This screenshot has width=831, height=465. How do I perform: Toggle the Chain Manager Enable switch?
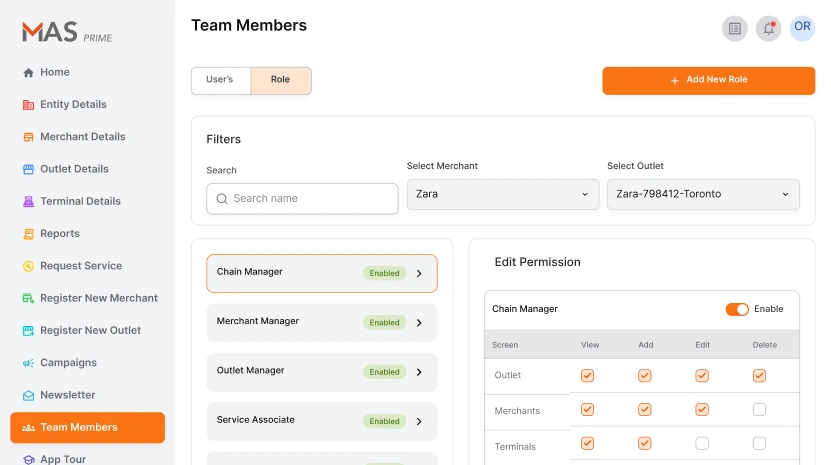click(736, 309)
